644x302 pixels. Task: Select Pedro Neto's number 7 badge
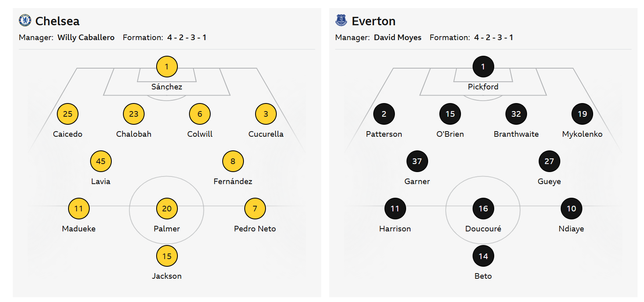click(x=255, y=209)
